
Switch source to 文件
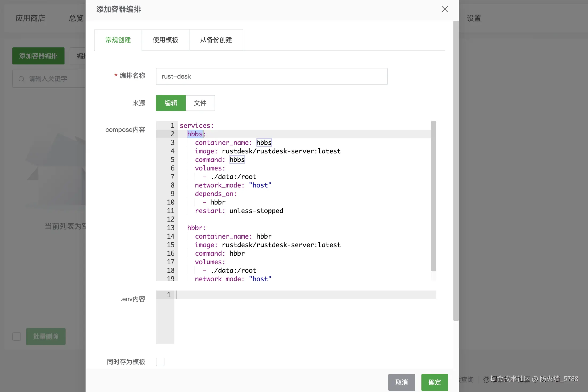click(200, 103)
